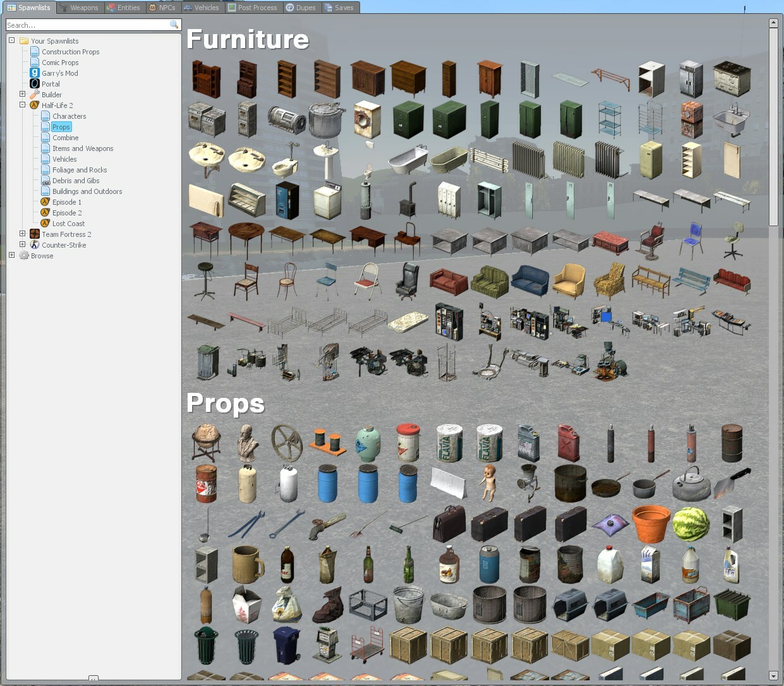Image resolution: width=784 pixels, height=686 pixels.
Task: Open the Garry's Mod spawnlist
Action: click(60, 73)
